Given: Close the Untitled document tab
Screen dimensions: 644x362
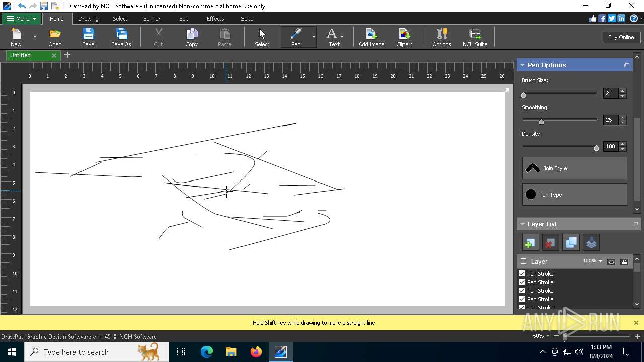Looking at the screenshot, I should tap(54, 55).
